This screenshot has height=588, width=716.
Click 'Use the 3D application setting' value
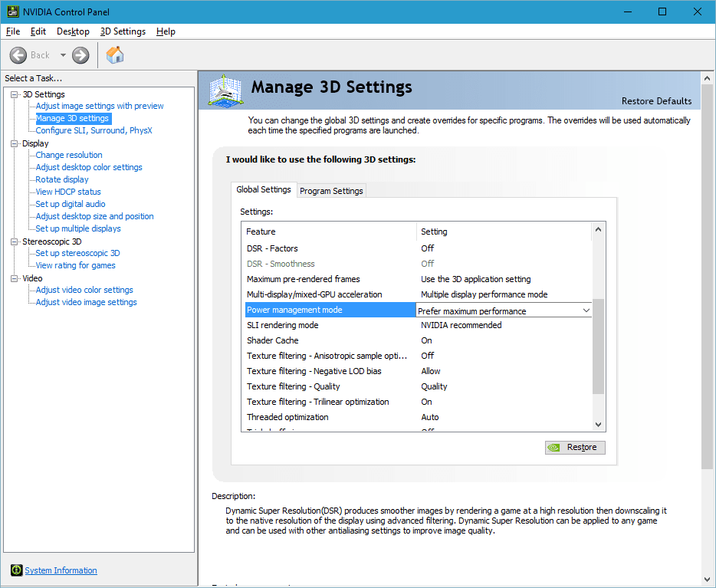pos(476,279)
